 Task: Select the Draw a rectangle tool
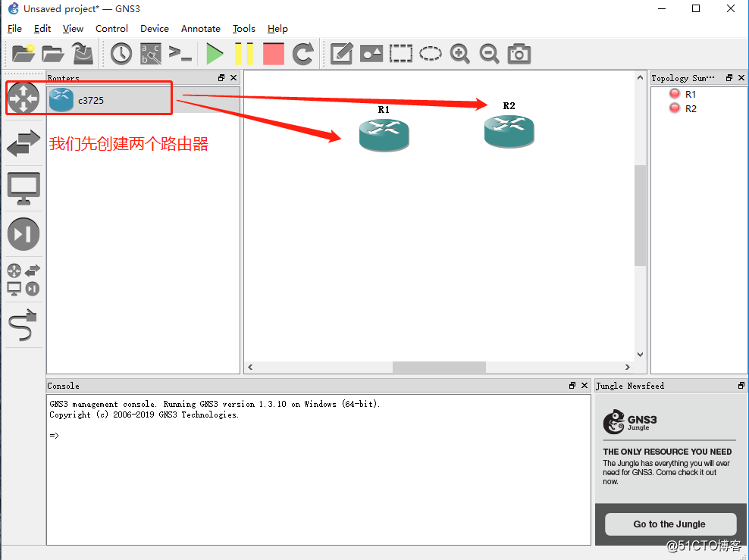pos(401,54)
